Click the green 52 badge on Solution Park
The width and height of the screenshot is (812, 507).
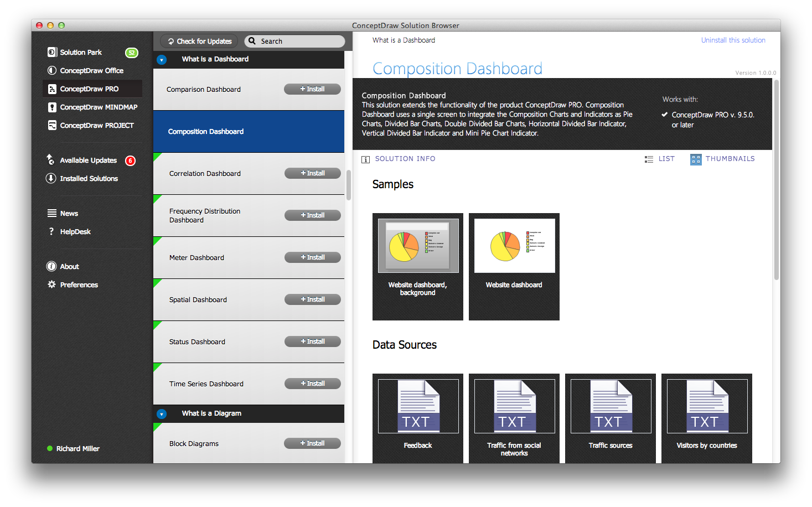[x=132, y=53]
